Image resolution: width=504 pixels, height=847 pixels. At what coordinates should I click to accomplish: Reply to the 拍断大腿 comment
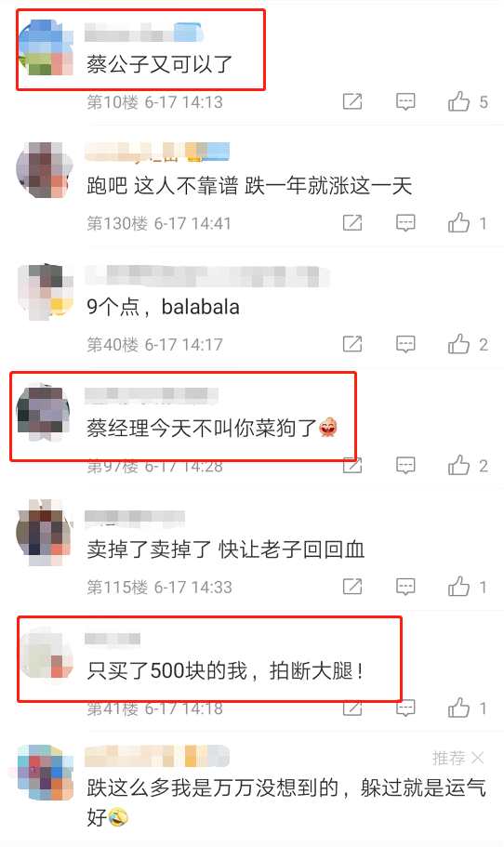pyautogui.click(x=405, y=708)
